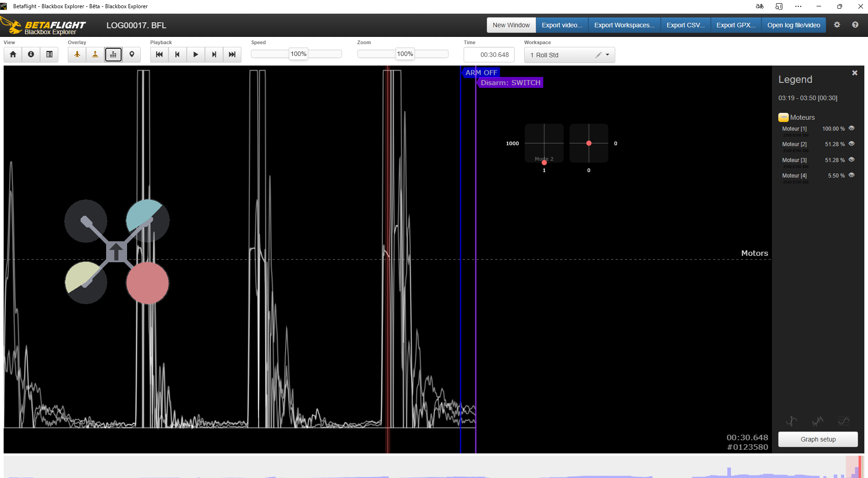Open help via the question mark icon
The image size is (868, 478).
[855, 25]
